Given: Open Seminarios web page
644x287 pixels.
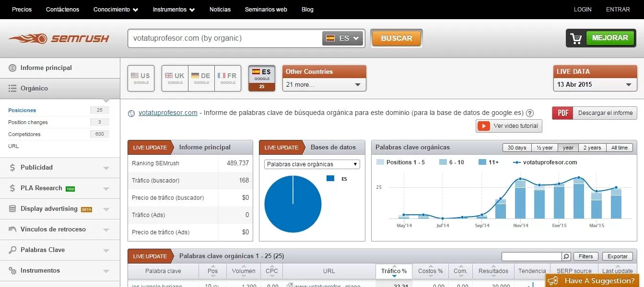Looking at the screenshot, I should [266, 10].
